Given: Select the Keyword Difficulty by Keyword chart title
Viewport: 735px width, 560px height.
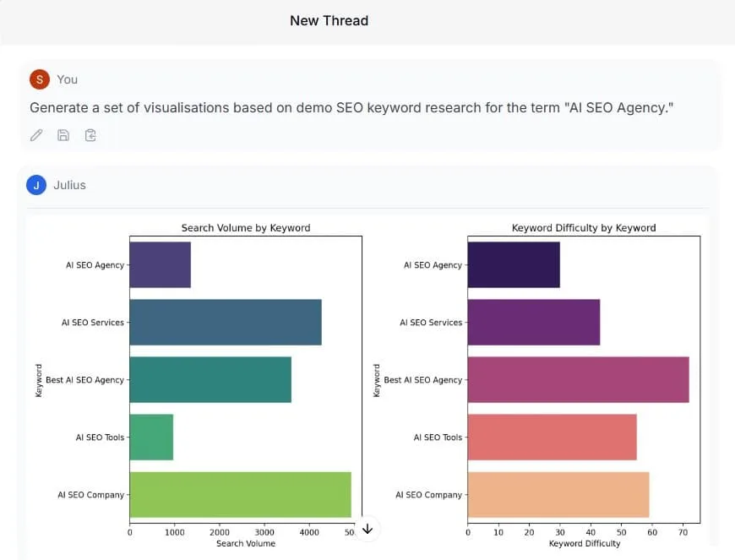Looking at the screenshot, I should click(x=583, y=228).
